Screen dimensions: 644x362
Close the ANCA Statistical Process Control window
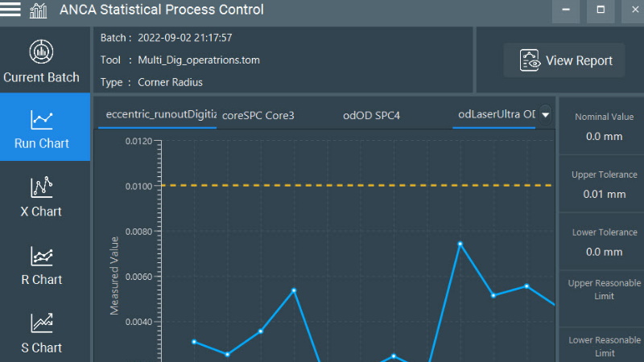tap(634, 10)
